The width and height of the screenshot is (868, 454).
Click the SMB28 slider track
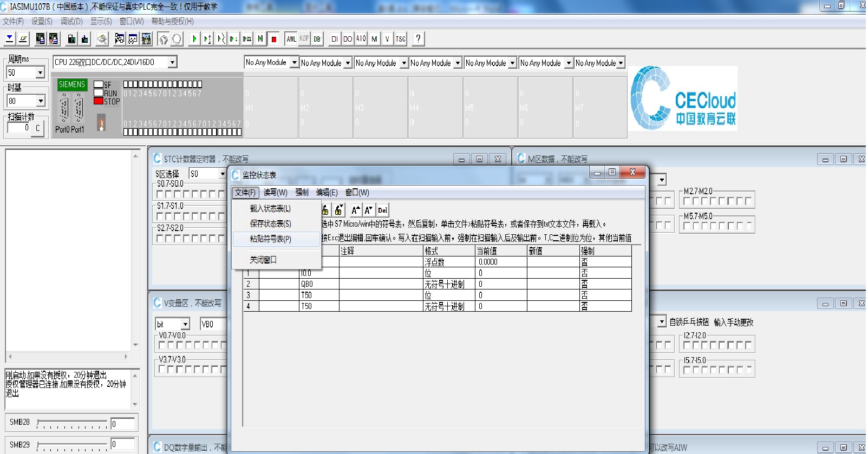(x=71, y=422)
